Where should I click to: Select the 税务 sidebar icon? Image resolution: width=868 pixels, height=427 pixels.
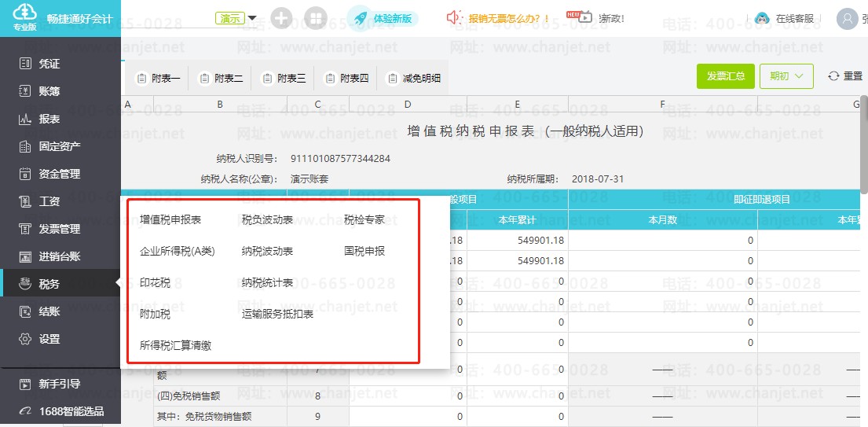click(25, 284)
